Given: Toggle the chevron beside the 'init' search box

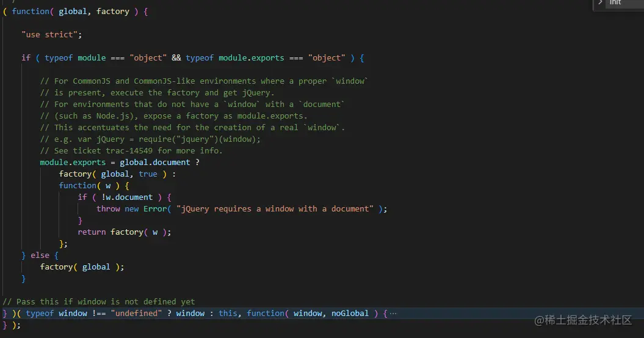Looking at the screenshot, I should (x=601, y=2).
